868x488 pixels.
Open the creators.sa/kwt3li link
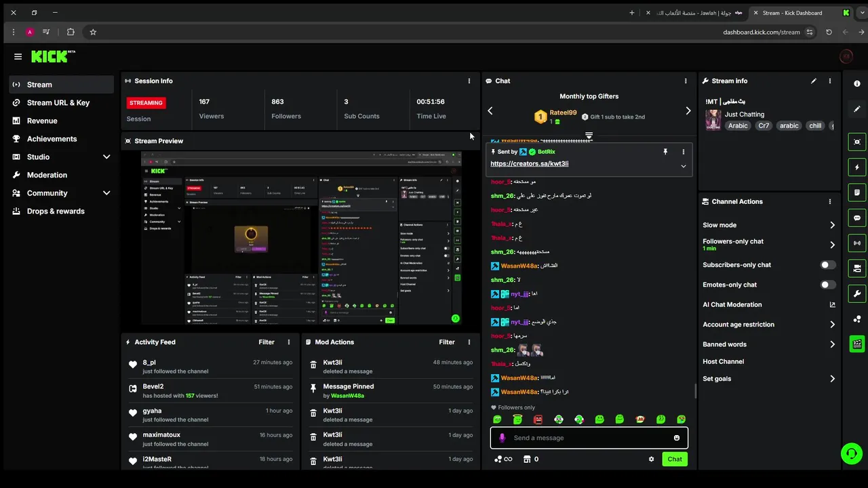coord(530,163)
